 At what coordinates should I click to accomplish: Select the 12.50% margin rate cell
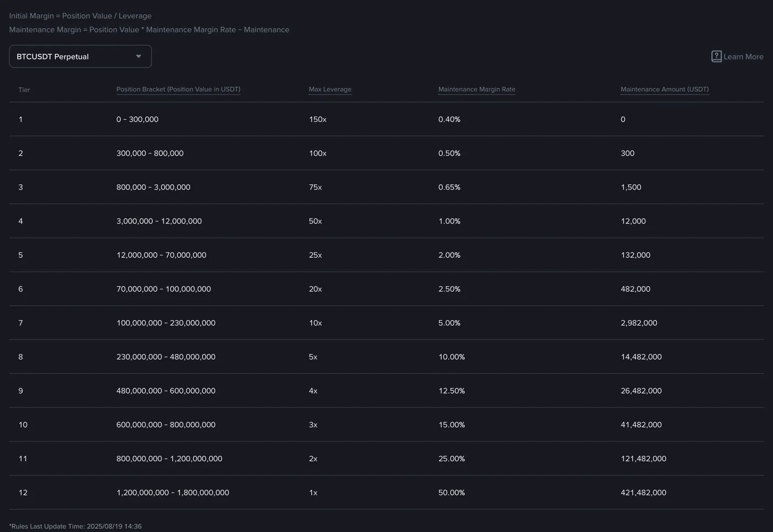point(452,391)
